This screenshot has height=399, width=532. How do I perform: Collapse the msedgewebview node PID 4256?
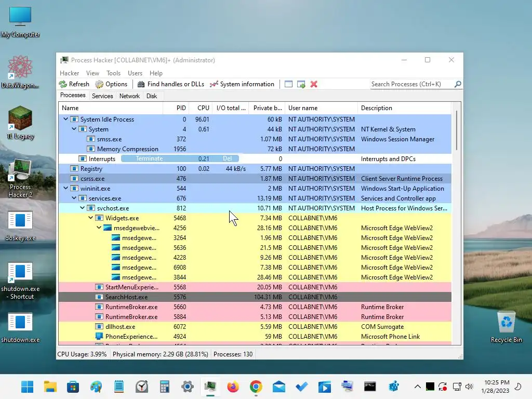pos(99,228)
